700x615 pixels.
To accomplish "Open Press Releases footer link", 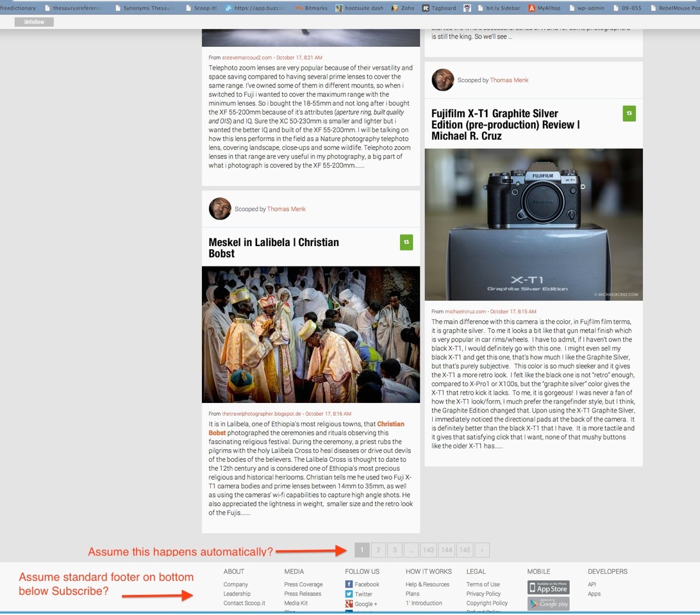I will (x=303, y=594).
